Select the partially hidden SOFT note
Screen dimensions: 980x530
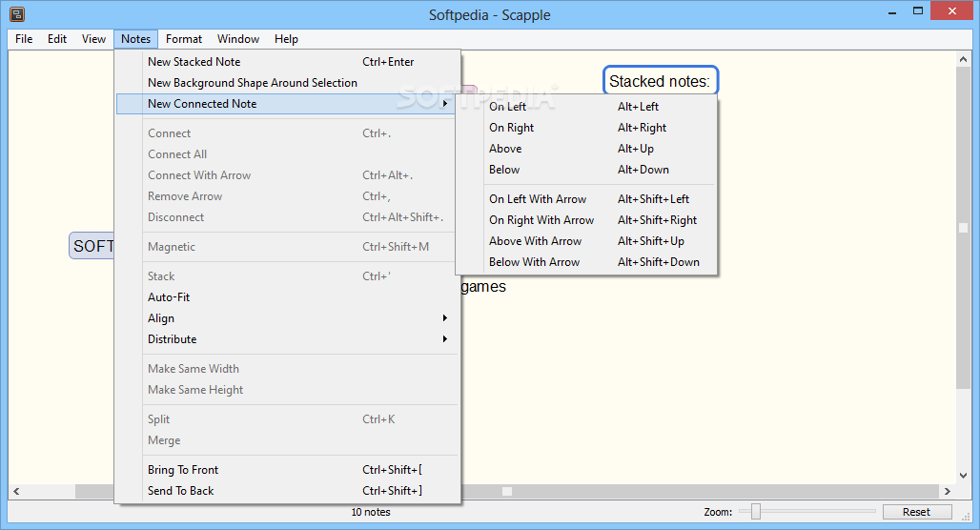[x=92, y=246]
